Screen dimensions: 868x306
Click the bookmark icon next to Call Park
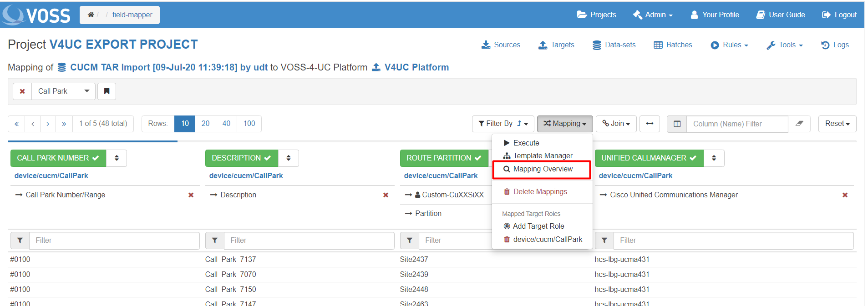[107, 91]
